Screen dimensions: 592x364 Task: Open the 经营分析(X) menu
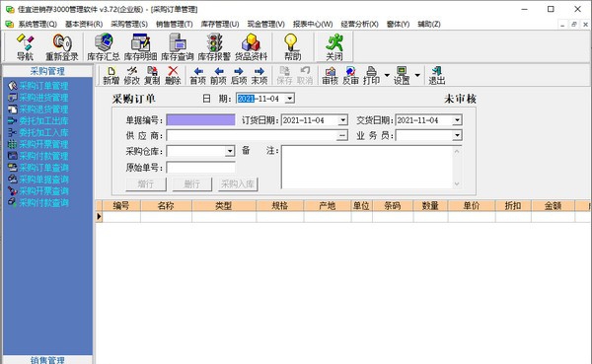point(360,24)
